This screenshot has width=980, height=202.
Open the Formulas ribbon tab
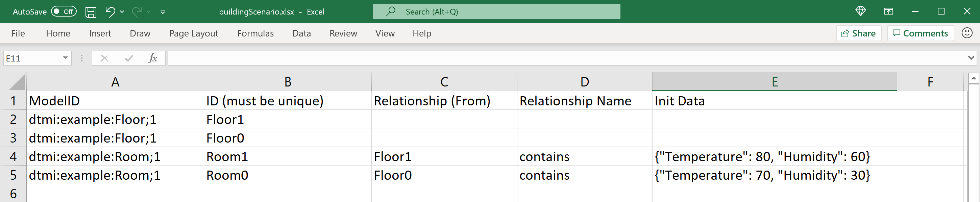click(255, 33)
